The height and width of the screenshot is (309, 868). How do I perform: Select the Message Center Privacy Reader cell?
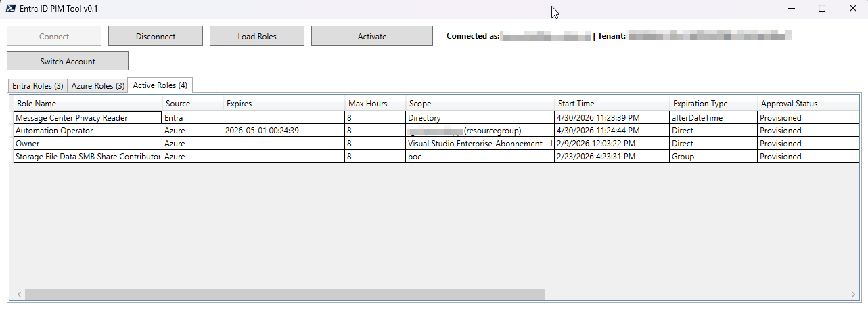88,118
